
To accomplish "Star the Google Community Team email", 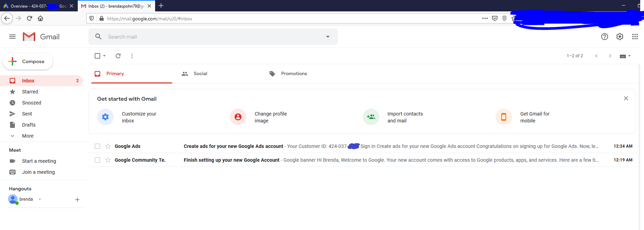I will pos(108,160).
